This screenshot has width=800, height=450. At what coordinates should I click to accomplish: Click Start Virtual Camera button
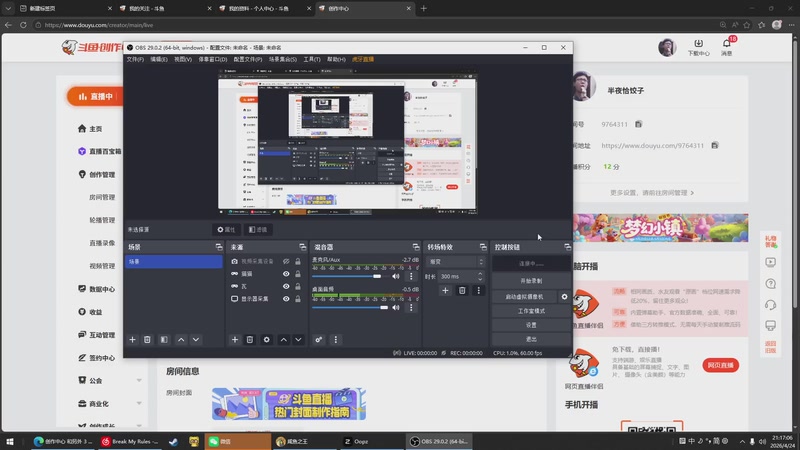click(x=524, y=296)
